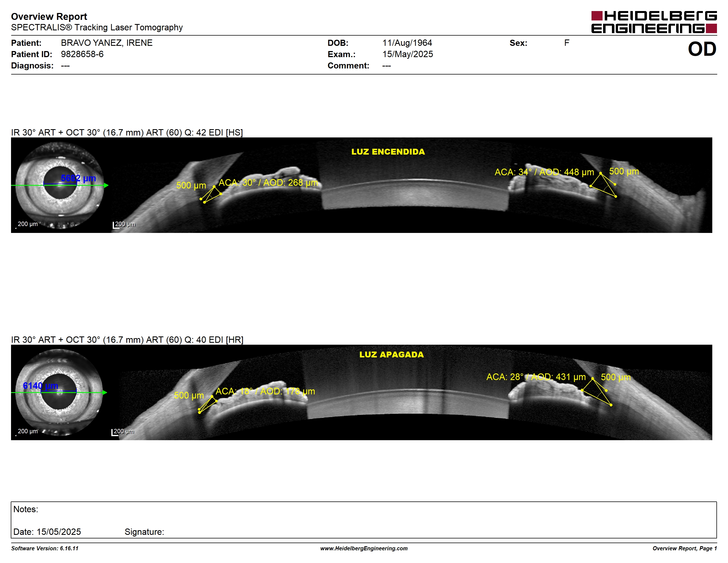Click the bottom scan's right '500 µm' label
This screenshot has height=563, width=728.
616,377
